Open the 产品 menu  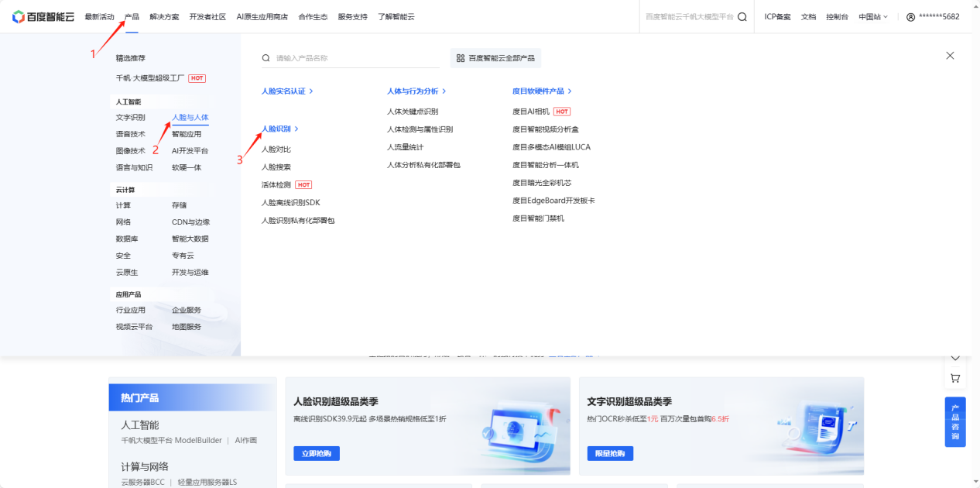[132, 17]
